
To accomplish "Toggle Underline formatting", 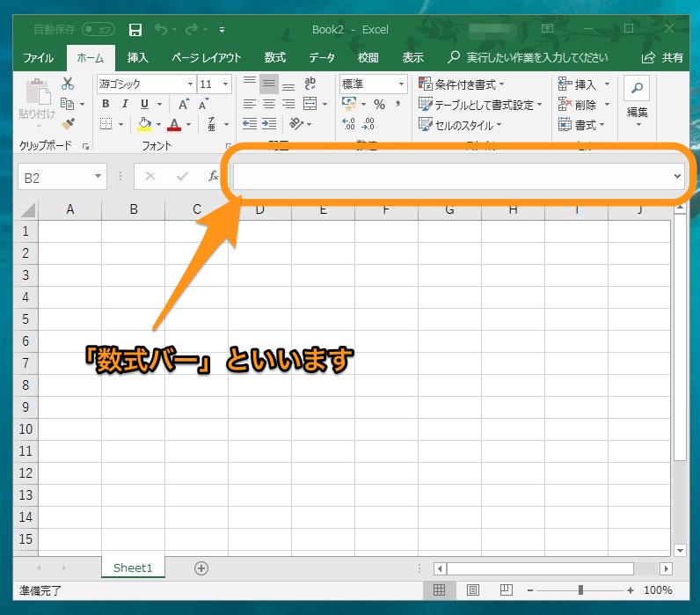I will click(x=144, y=104).
